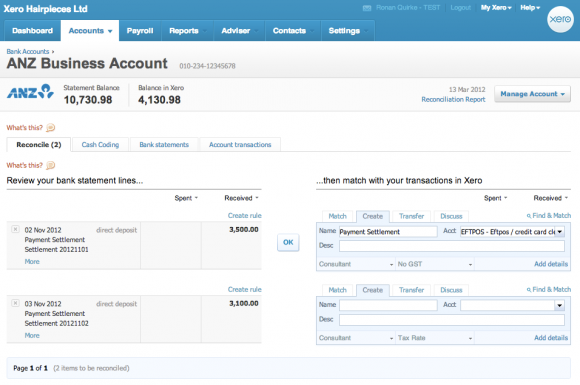Click the speech bubble icon beside the top What's this?
Viewport: 580px width, 385px height.
click(51, 128)
